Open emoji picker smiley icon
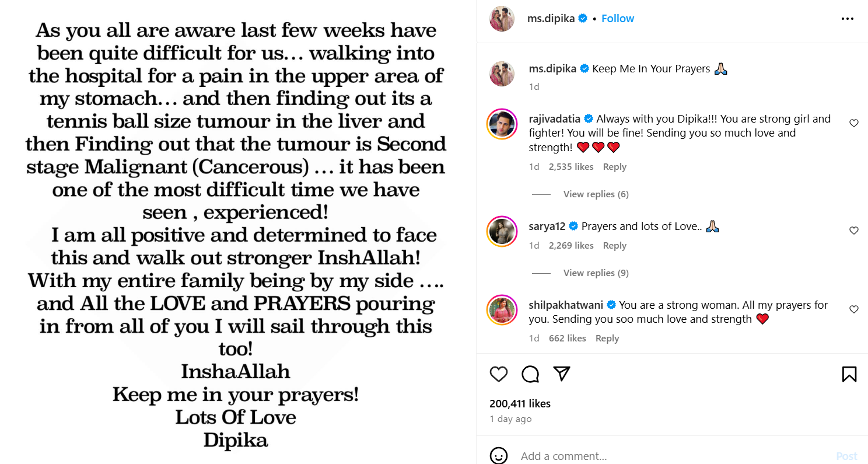 (499, 456)
